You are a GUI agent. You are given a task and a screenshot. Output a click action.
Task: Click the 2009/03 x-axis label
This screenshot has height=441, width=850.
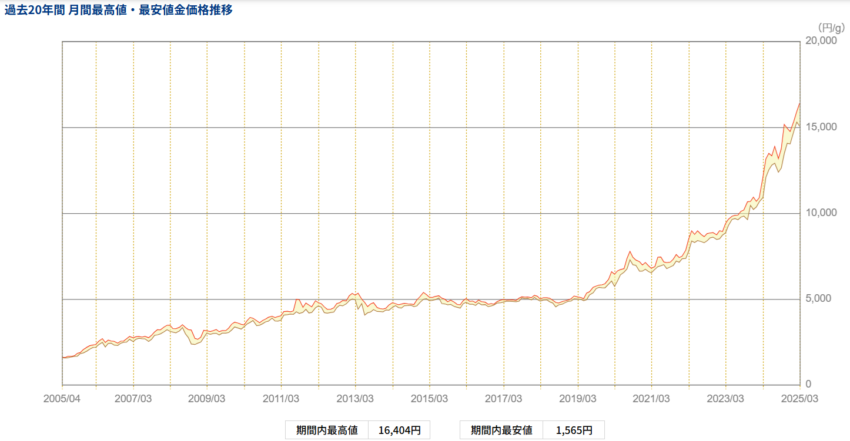coord(206,397)
